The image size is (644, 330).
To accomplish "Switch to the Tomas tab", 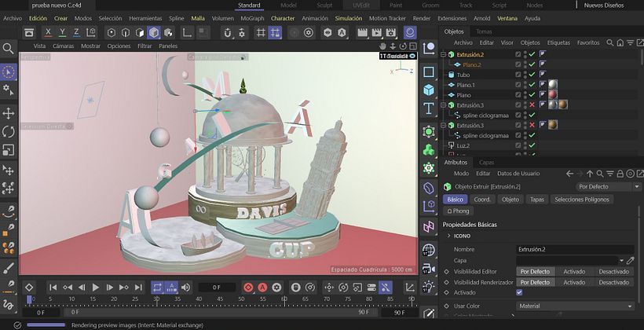I will (x=484, y=31).
